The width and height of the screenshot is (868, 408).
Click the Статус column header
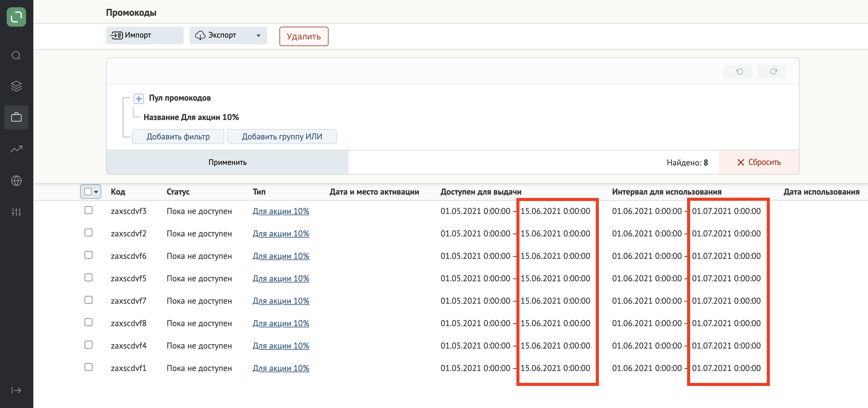coord(178,192)
